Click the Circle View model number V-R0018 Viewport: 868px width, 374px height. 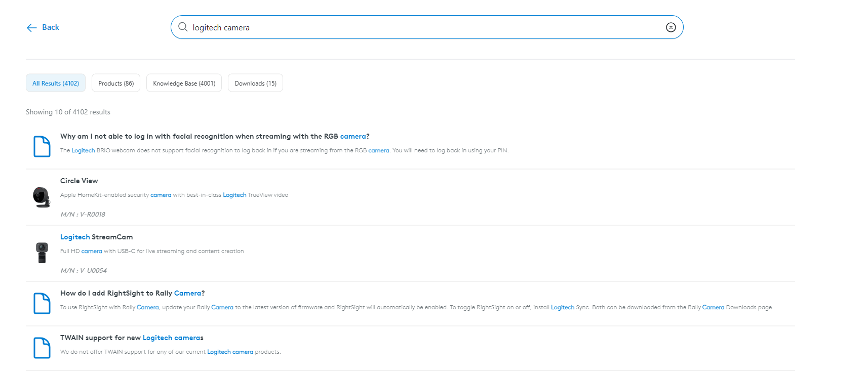tap(83, 215)
